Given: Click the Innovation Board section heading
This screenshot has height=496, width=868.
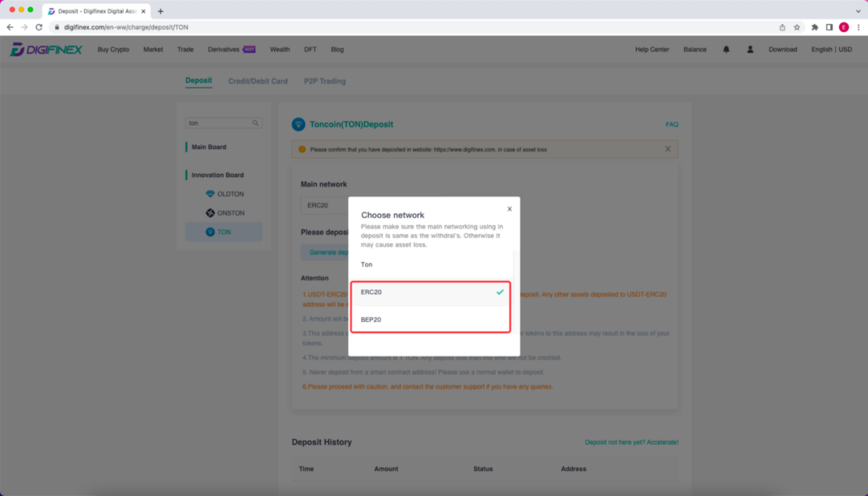Looking at the screenshot, I should point(217,175).
